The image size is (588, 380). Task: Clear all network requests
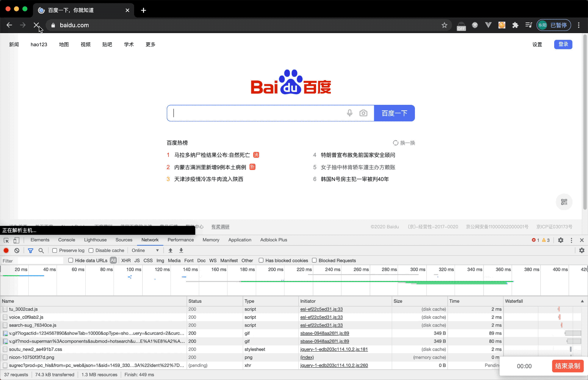[x=17, y=250]
